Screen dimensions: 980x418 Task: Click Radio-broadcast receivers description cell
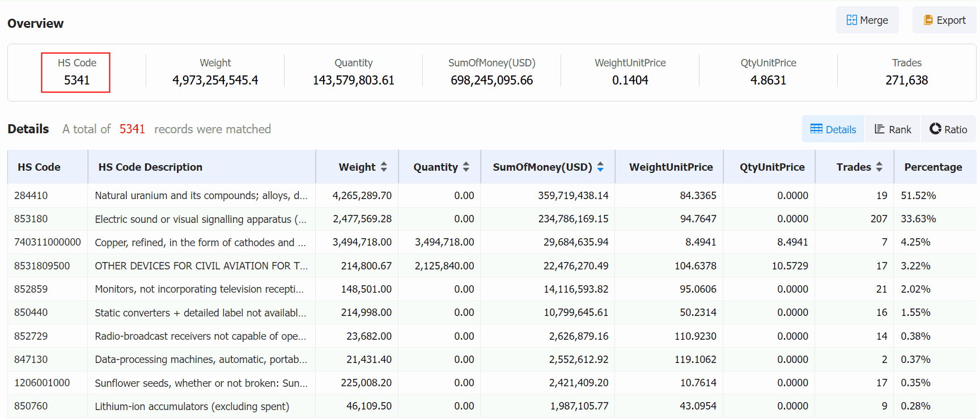pyautogui.click(x=201, y=336)
